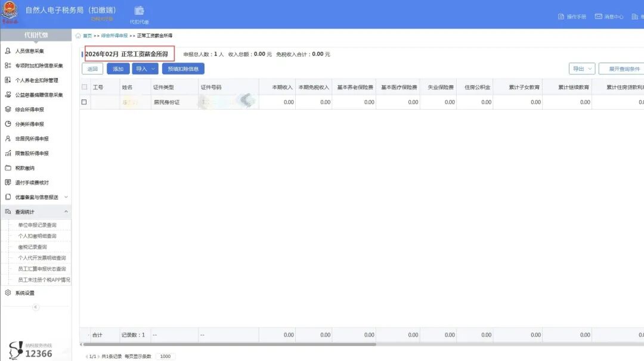Collapse the 查询统计 section chevron

coord(66,211)
